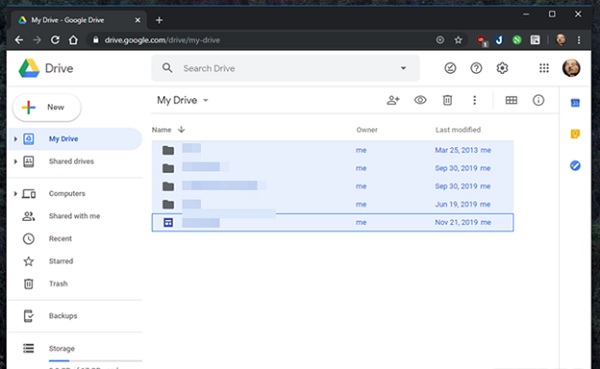
Task: Open the search options dropdown arrow
Action: (x=403, y=68)
